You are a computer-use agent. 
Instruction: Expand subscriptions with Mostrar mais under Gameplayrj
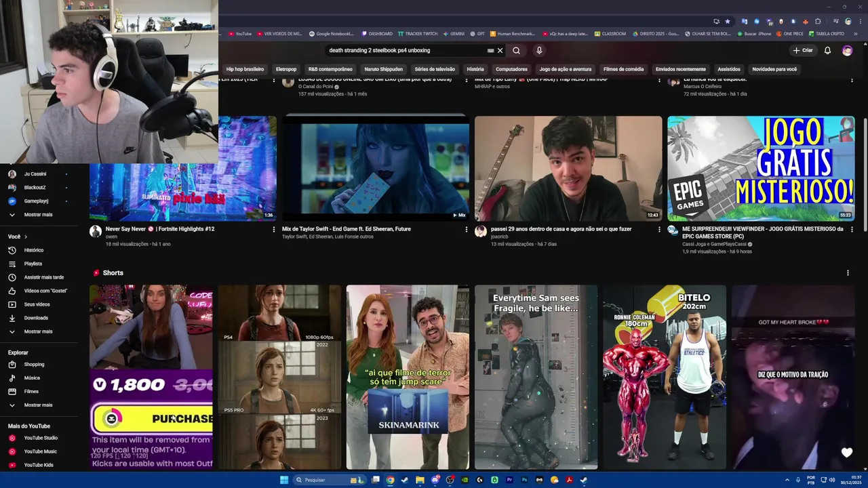(39, 215)
